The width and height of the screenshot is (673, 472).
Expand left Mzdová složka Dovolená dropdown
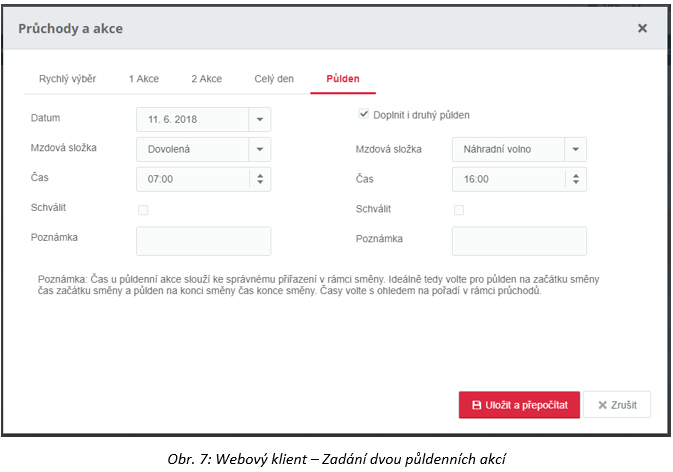pos(260,149)
